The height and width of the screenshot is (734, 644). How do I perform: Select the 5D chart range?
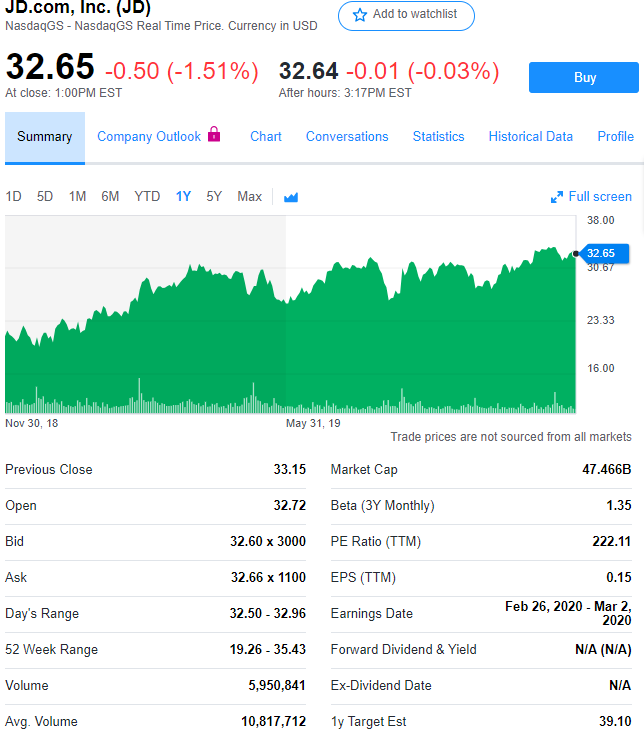point(45,197)
